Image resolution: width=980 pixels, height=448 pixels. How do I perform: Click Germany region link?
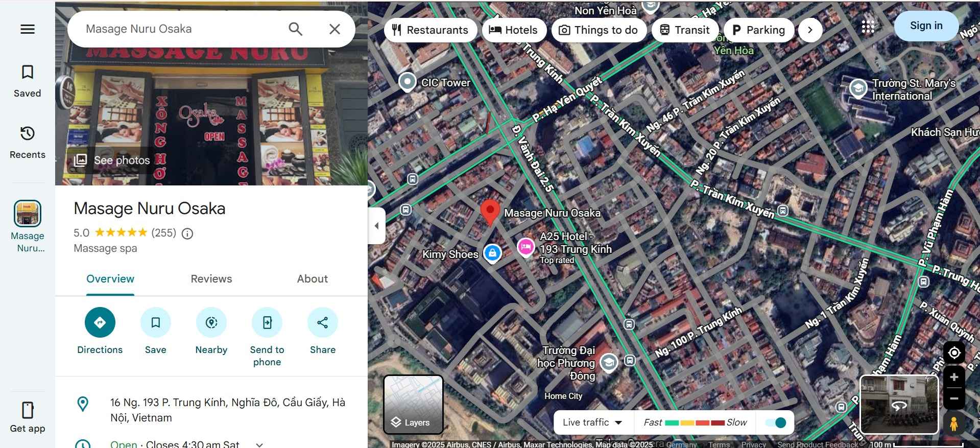(681, 444)
